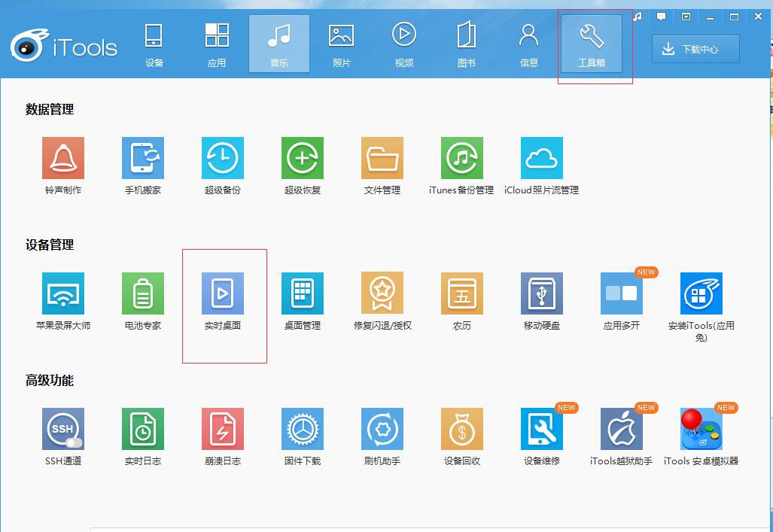Open 修复闪退/授权 repair tool
Screen dimensions: 773x532
(x=382, y=293)
